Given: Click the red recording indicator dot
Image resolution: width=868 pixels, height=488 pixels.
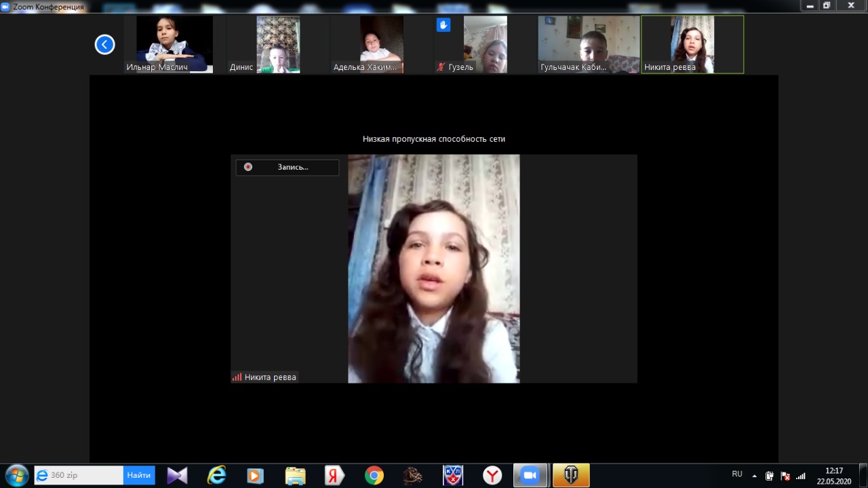Looking at the screenshot, I should click(x=248, y=167).
